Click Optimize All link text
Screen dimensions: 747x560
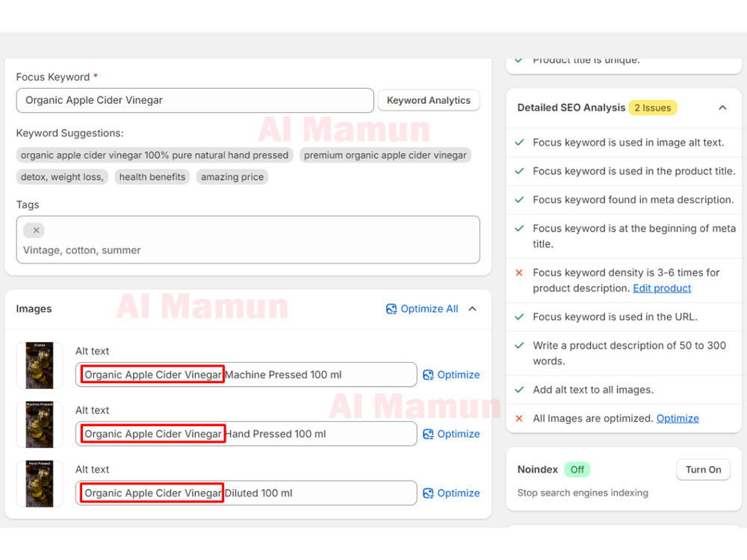[x=430, y=309]
